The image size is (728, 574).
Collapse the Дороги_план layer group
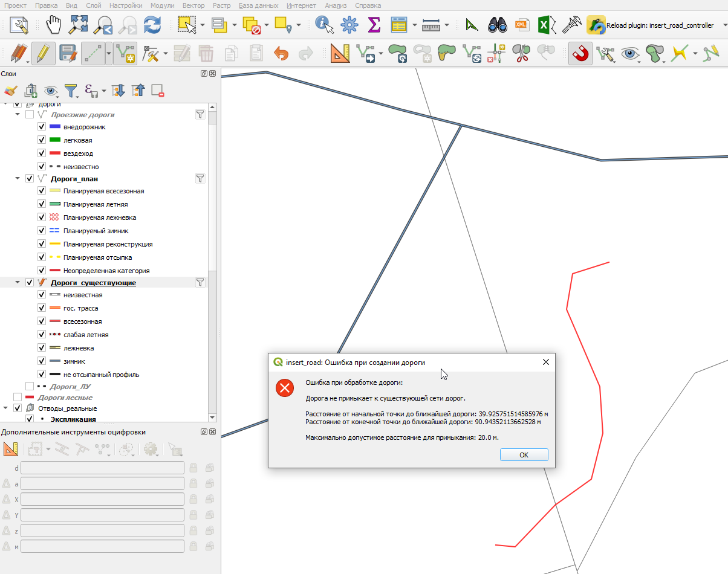(x=18, y=179)
